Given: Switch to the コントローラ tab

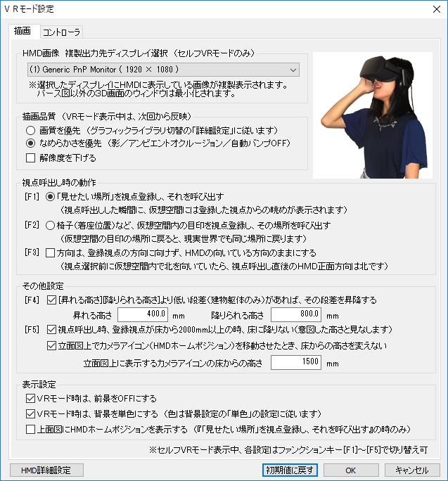Looking at the screenshot, I should 61,32.
